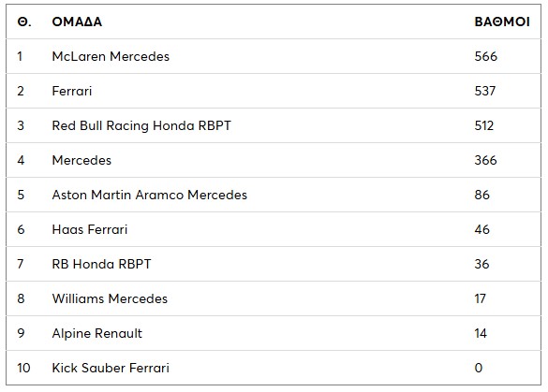Image resolution: width=548 pixels, height=392 pixels.
Task: Click the Θ. position column header
Action: point(24,22)
